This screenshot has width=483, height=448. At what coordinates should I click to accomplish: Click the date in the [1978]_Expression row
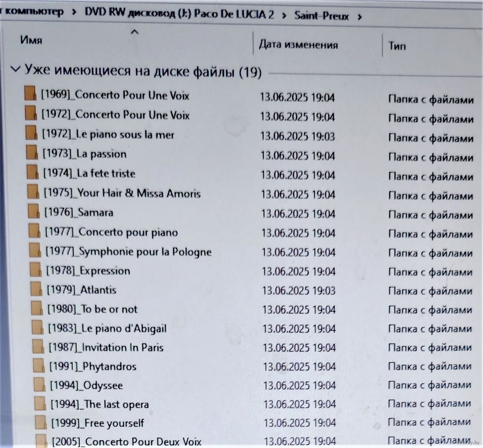pyautogui.click(x=299, y=272)
